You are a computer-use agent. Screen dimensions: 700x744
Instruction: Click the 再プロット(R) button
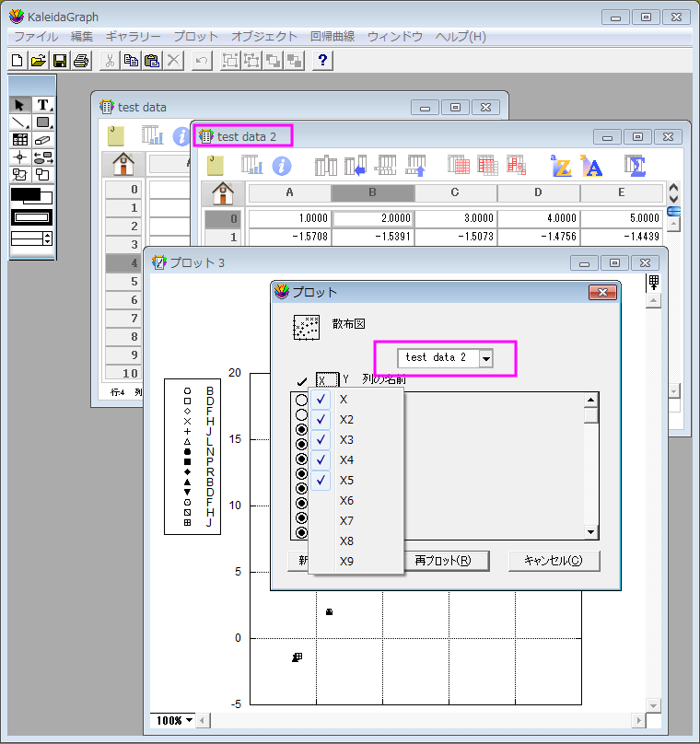pyautogui.click(x=446, y=561)
